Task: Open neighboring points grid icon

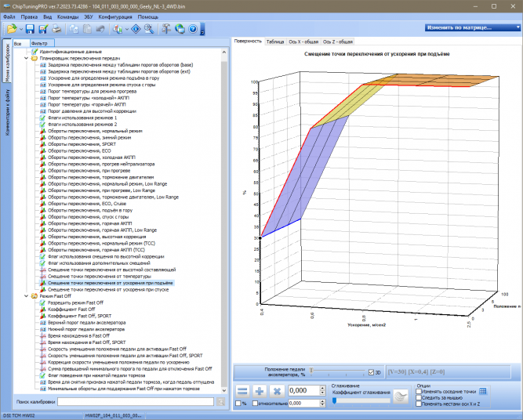Action: [x=483, y=391]
